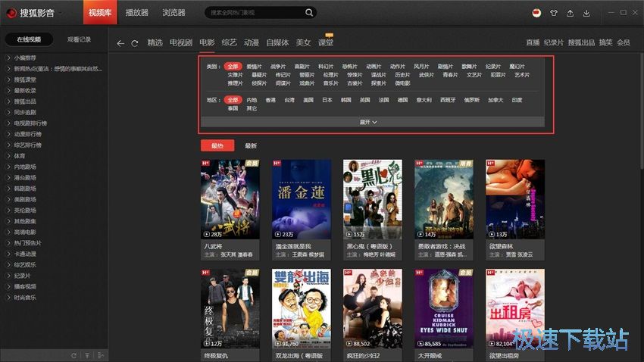Click the 直播 link in top navigation

pyautogui.click(x=533, y=42)
